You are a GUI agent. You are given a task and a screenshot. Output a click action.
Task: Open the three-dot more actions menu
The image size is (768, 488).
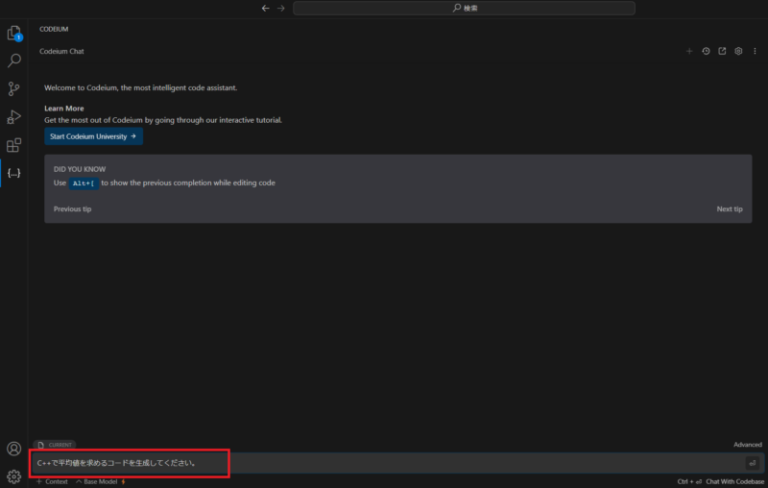[x=754, y=51]
